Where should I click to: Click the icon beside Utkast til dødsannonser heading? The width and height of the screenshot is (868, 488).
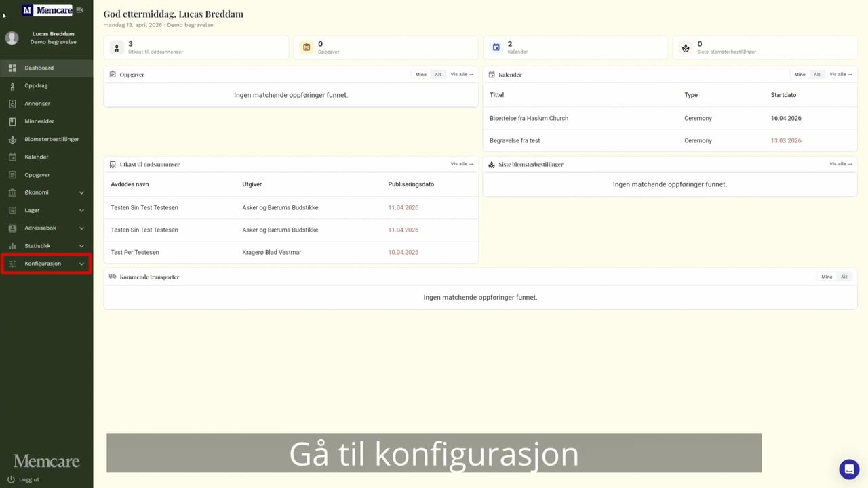point(113,164)
